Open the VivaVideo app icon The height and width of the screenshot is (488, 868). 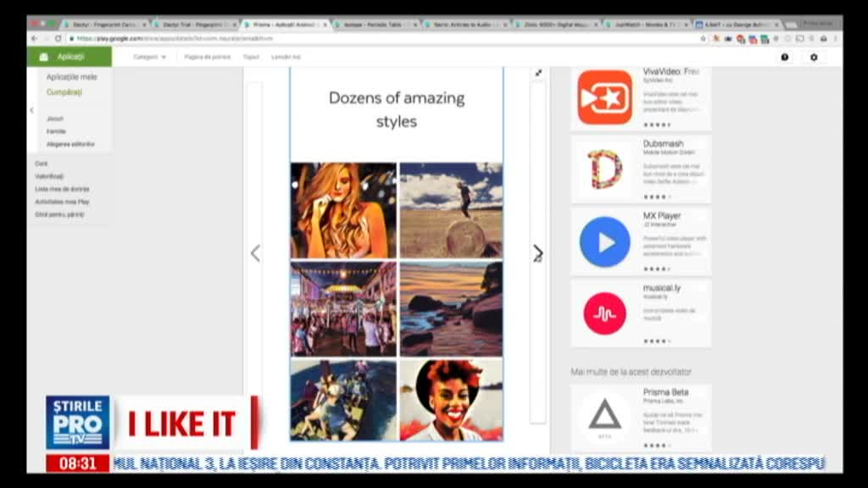tap(604, 96)
